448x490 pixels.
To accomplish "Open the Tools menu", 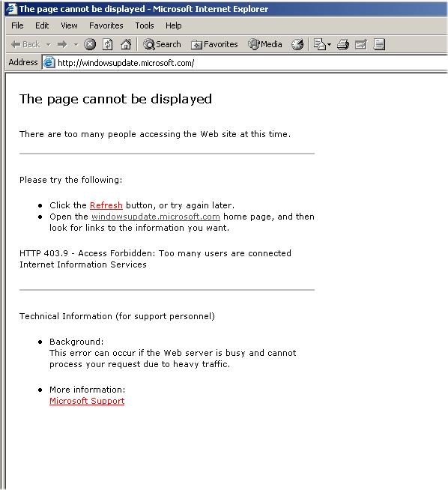I will (x=145, y=25).
